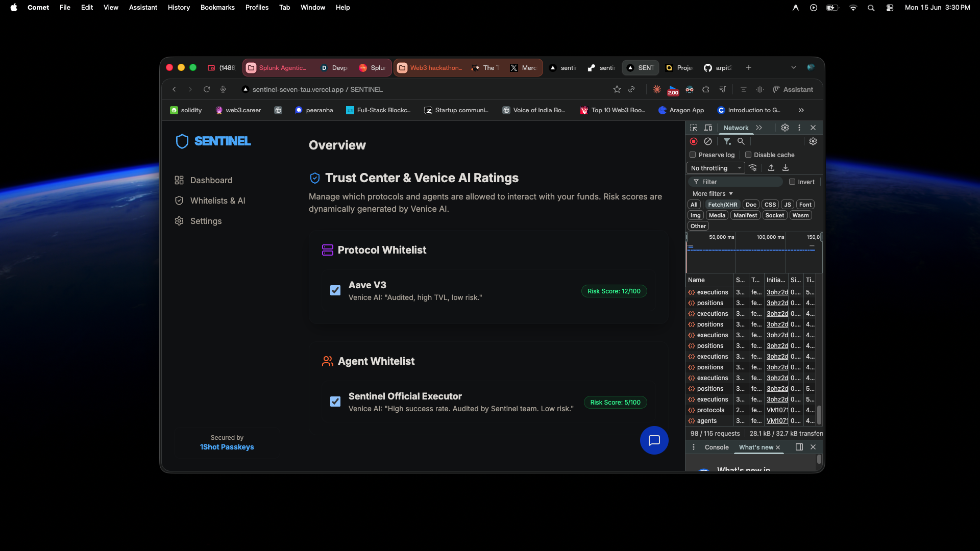980x551 pixels.
Task: Uncheck the Aave V3 protocol checkbox
Action: [335, 290]
